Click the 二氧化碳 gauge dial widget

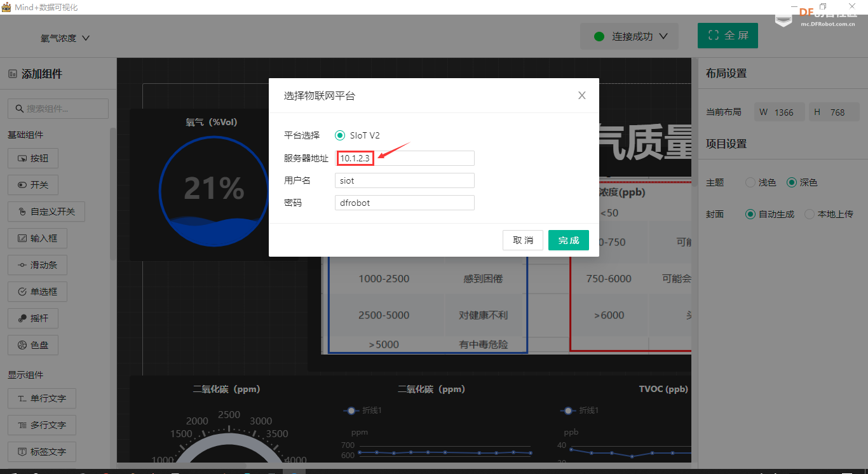(229, 435)
